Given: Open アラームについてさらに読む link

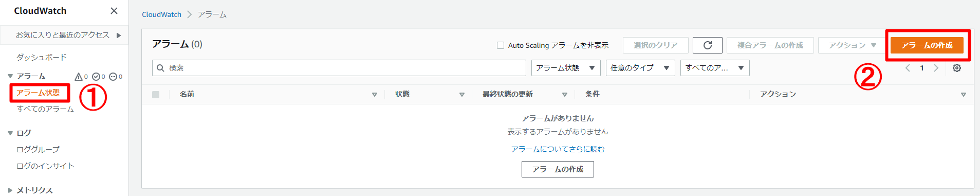Looking at the screenshot, I should click(x=558, y=149).
